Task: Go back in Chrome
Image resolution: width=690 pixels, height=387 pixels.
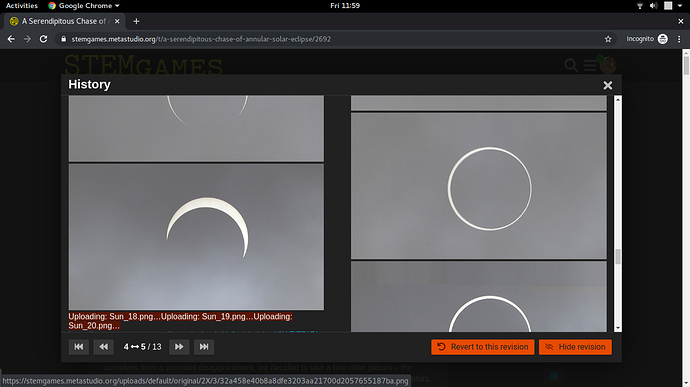Action: [11, 39]
